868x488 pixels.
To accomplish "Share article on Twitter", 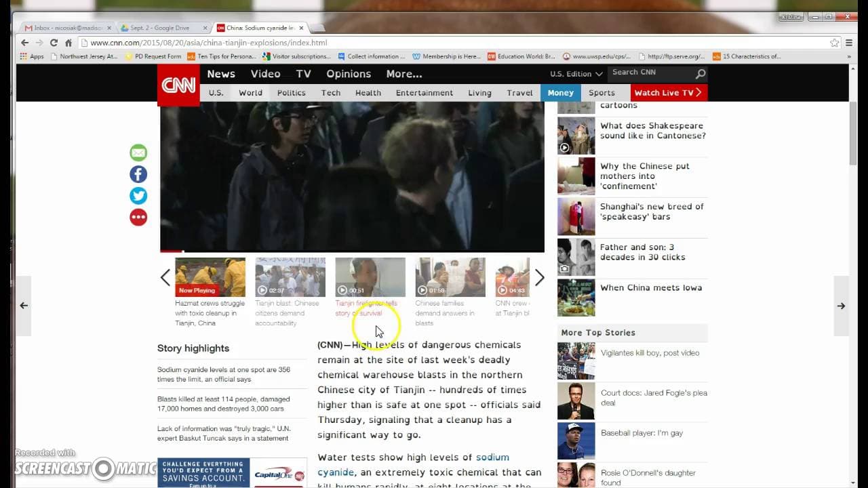I will pyautogui.click(x=138, y=196).
